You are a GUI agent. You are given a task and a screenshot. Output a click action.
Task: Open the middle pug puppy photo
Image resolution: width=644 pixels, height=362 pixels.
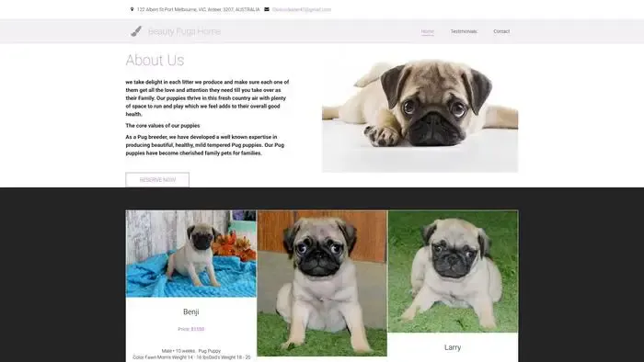pyautogui.click(x=322, y=283)
